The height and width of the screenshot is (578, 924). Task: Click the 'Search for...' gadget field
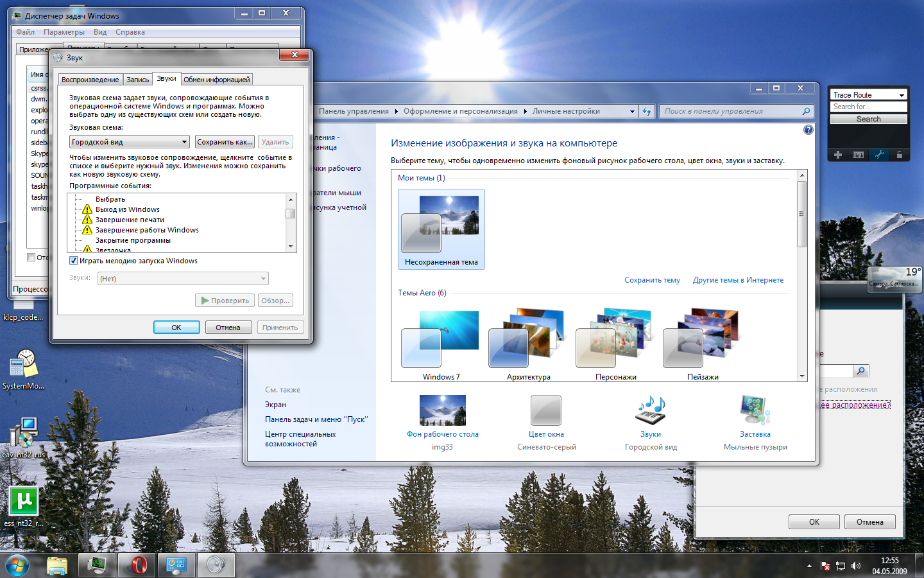pyautogui.click(x=869, y=107)
